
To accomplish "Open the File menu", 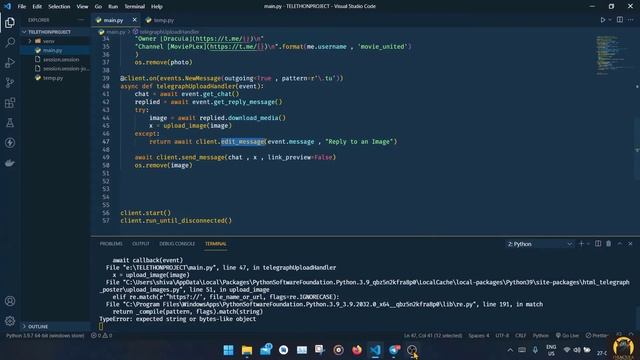I will [x=22, y=7].
